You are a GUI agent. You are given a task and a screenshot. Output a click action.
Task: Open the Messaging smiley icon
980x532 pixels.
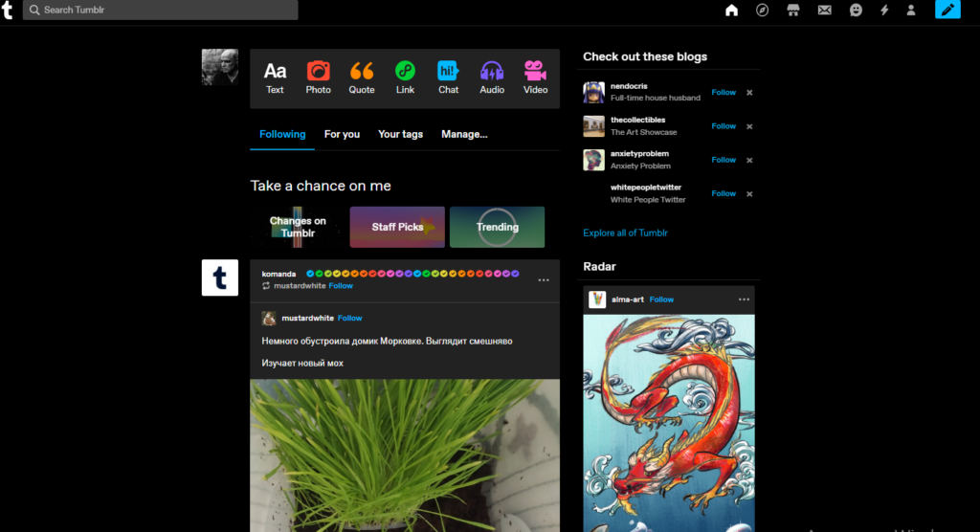pyautogui.click(x=856, y=10)
